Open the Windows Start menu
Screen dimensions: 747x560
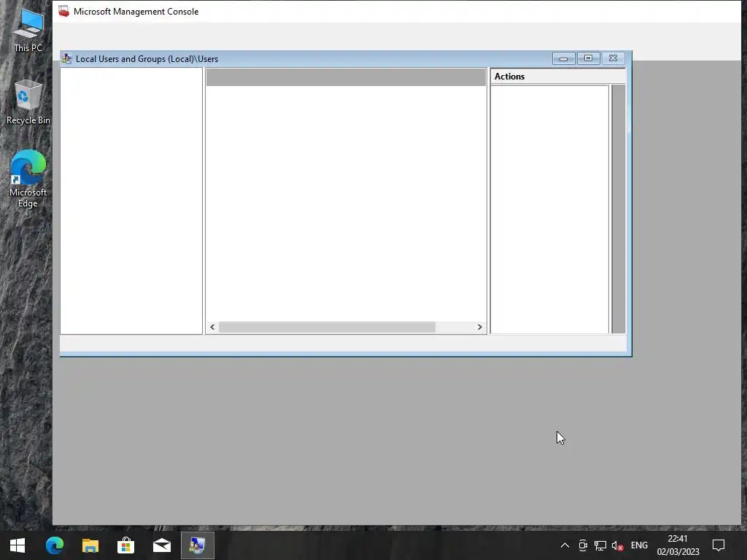(x=18, y=545)
